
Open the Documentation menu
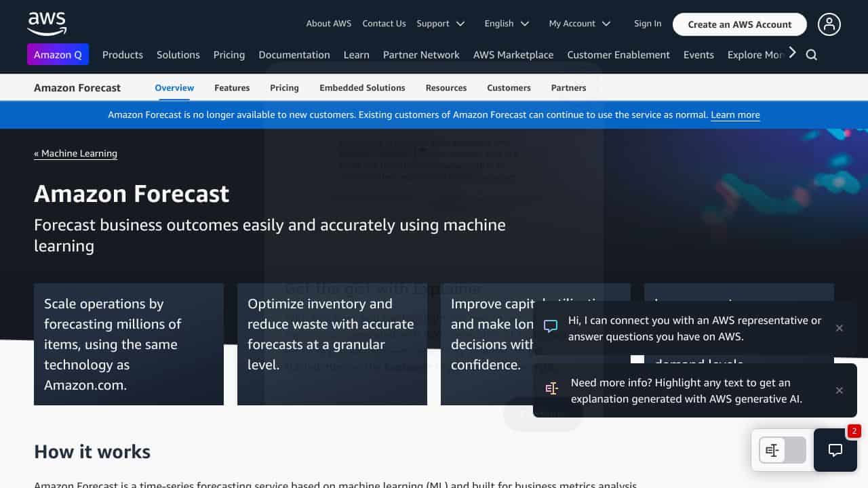[294, 55]
